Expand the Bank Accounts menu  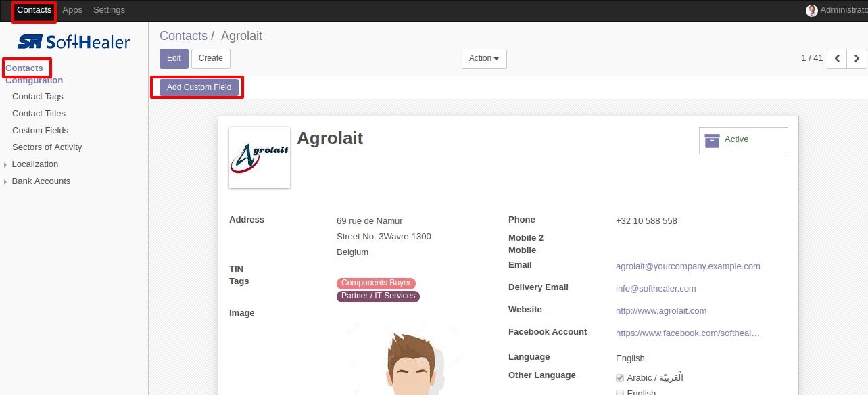coord(41,181)
